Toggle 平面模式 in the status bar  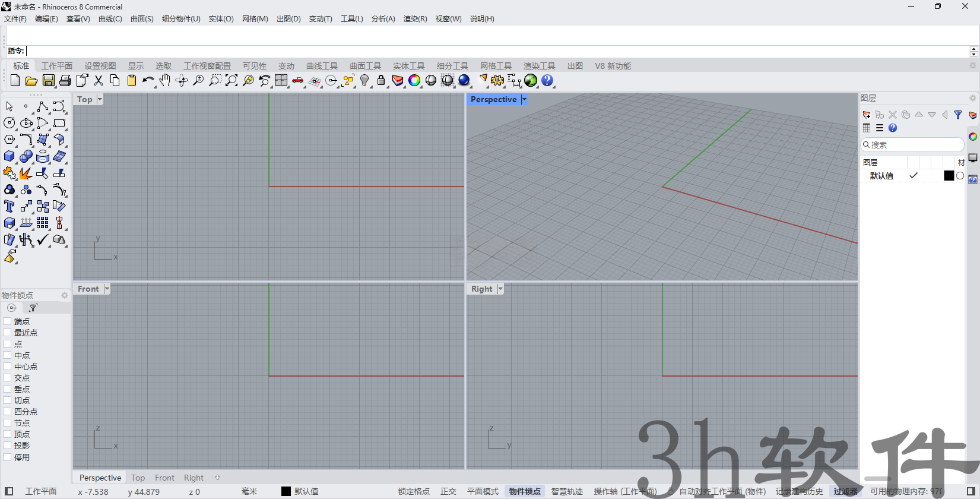point(483,491)
